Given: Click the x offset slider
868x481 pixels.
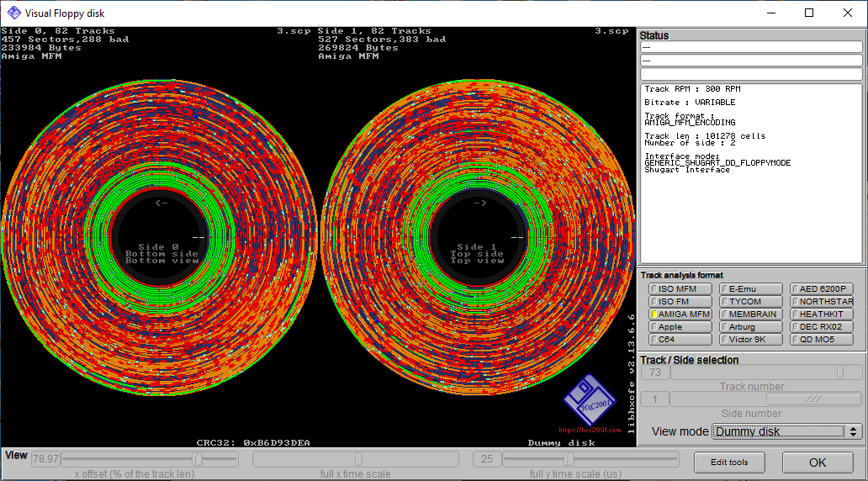Looking at the screenshot, I should point(150,459).
